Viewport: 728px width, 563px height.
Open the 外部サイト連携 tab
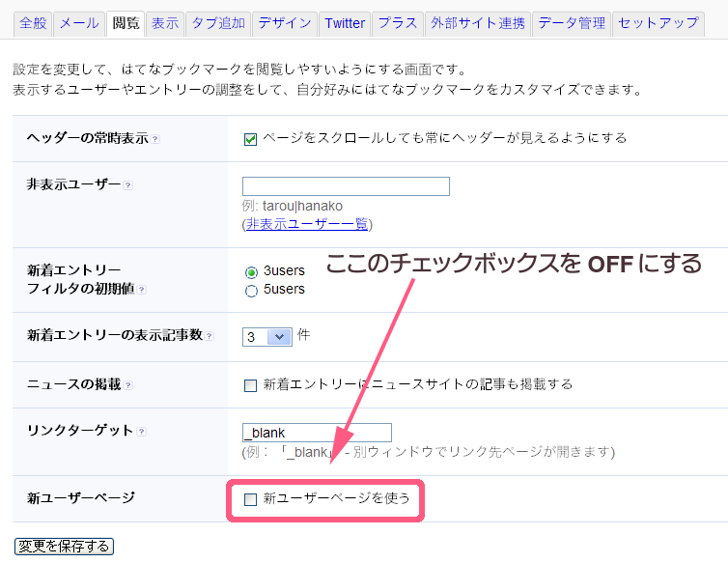[x=478, y=24]
